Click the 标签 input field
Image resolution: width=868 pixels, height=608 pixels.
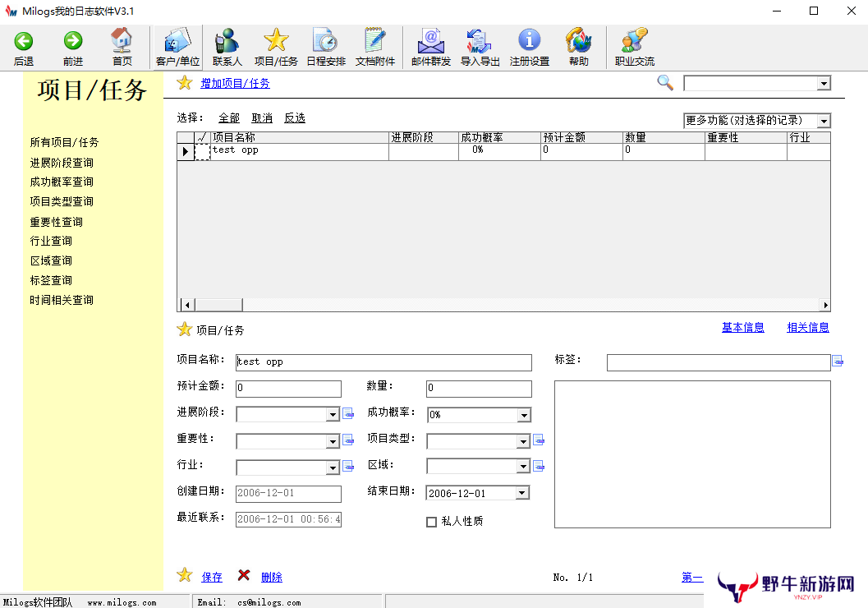(719, 362)
